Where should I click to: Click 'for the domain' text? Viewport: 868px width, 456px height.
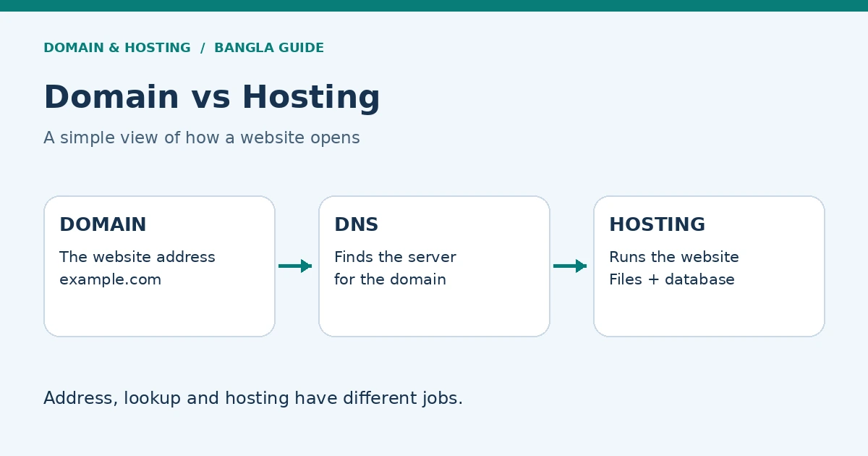(x=390, y=279)
